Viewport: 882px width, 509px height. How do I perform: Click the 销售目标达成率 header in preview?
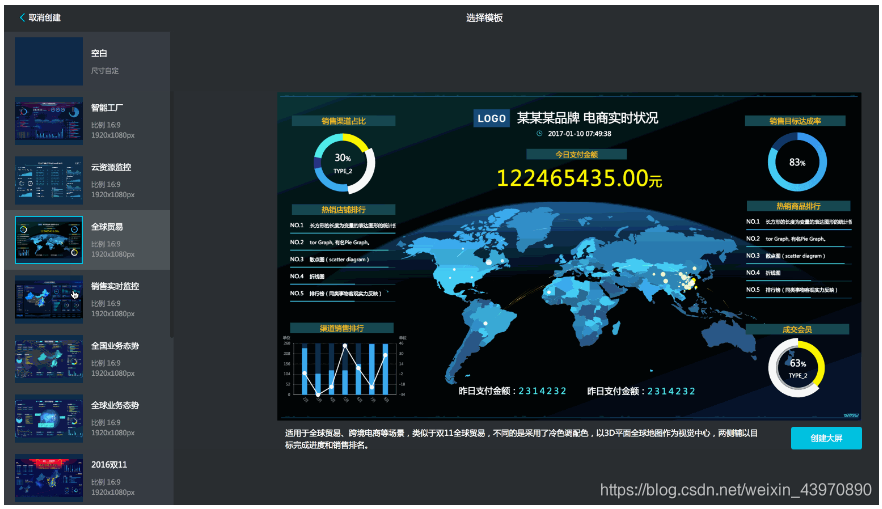[x=795, y=121]
